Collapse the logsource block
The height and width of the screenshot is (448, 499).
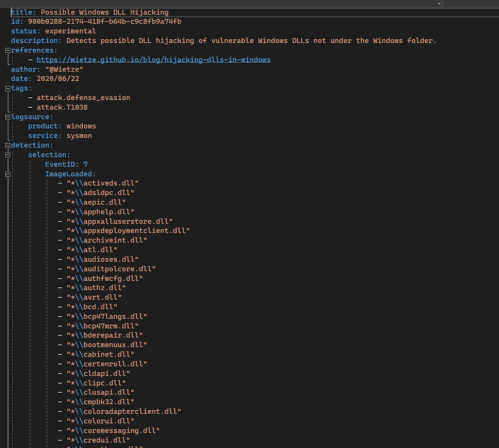click(x=7, y=116)
